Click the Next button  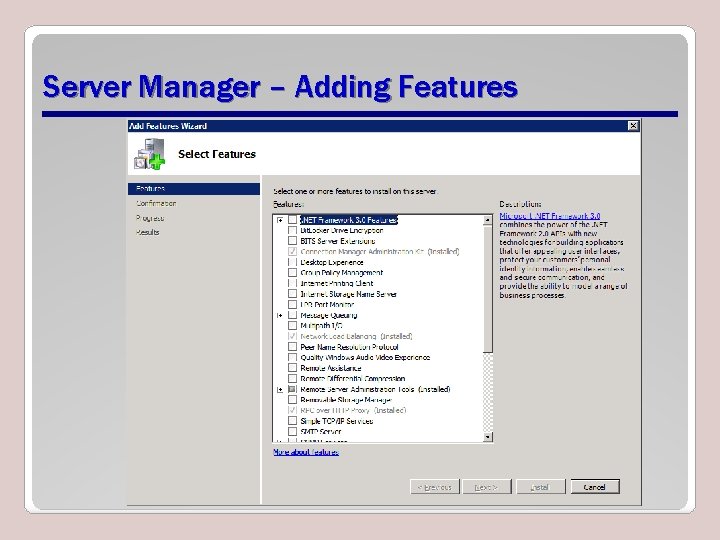[x=487, y=487]
